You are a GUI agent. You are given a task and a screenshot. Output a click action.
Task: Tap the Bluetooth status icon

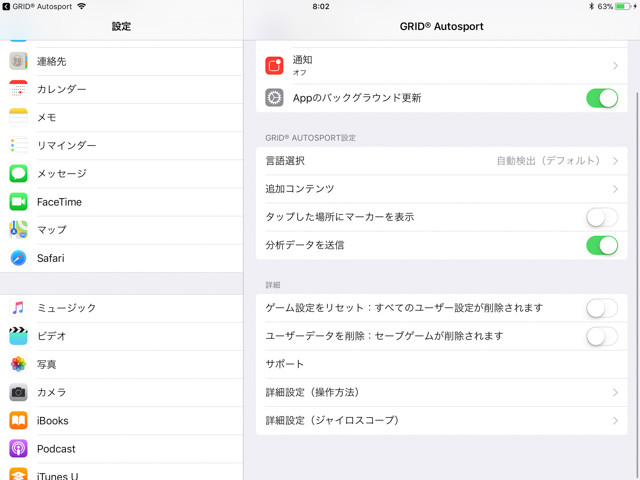[x=591, y=6]
